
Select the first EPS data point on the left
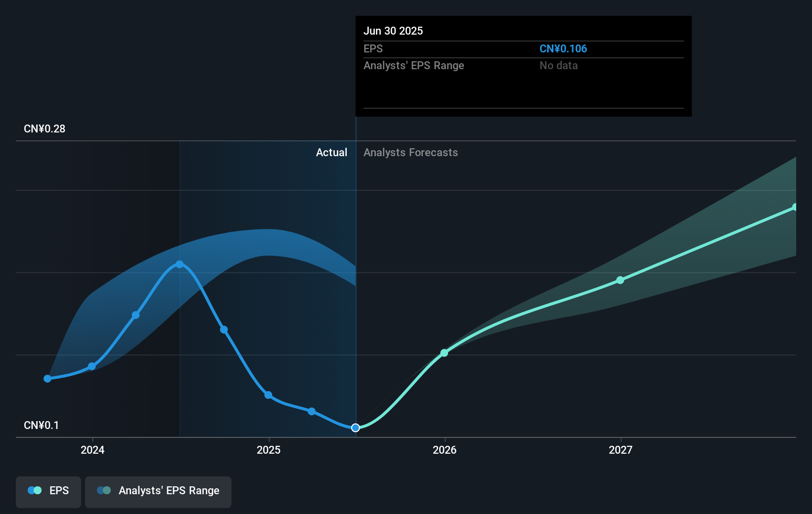[47, 379]
